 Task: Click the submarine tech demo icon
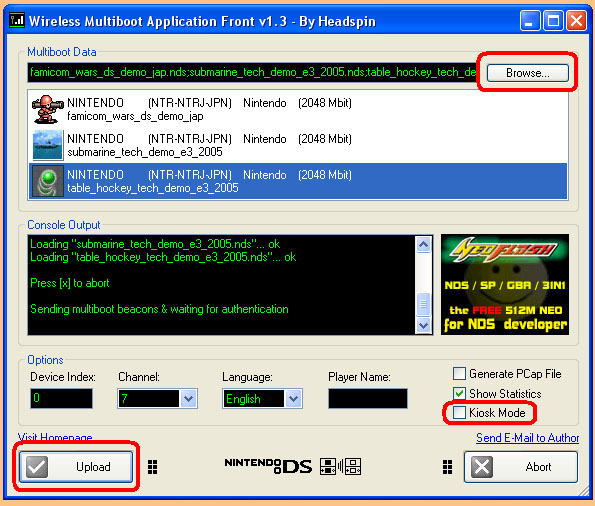(x=47, y=145)
